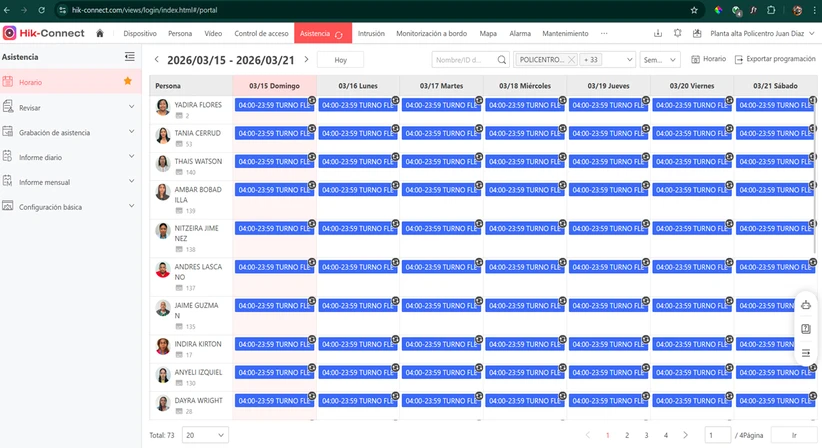Click the store icon beside Planta alta

[697, 33]
